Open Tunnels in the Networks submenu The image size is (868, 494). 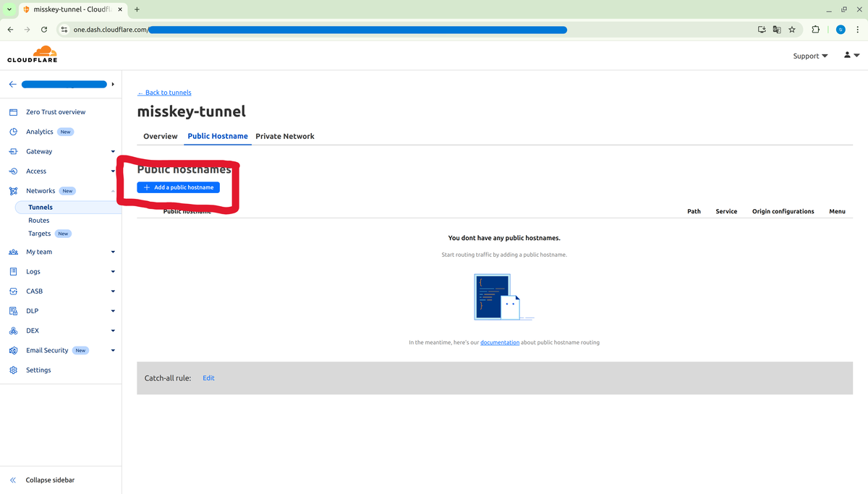41,207
